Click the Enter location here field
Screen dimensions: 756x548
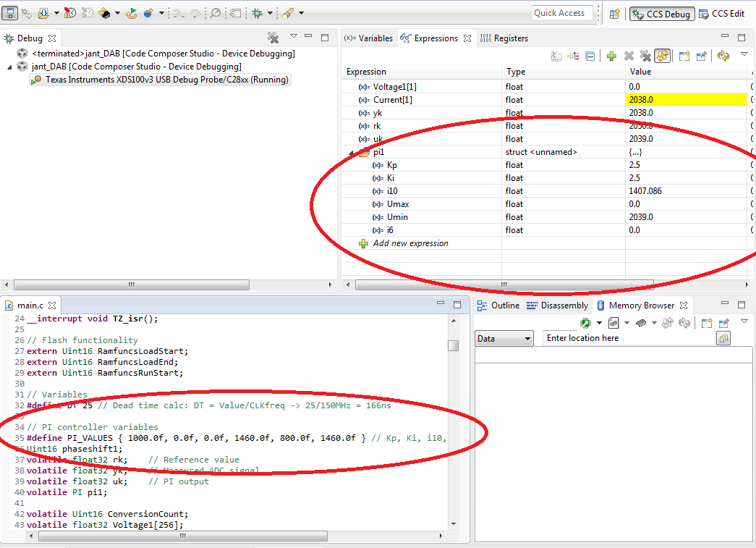[629, 338]
